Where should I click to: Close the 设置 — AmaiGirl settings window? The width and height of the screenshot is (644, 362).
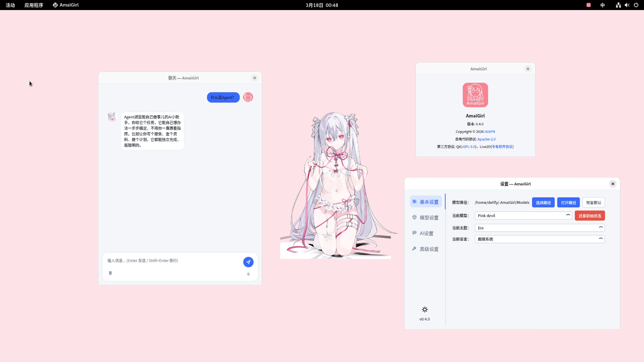tap(613, 184)
